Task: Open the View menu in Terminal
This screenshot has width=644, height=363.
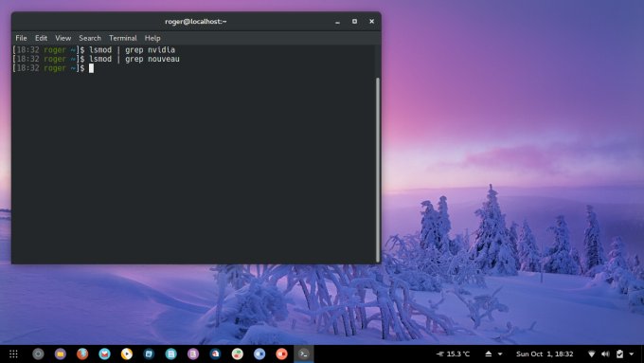Action: coord(63,38)
